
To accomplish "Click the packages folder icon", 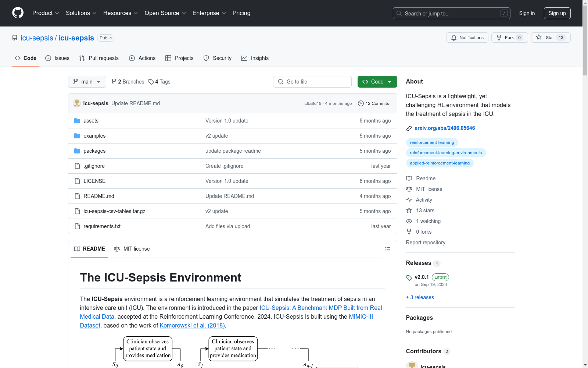I will (x=77, y=151).
